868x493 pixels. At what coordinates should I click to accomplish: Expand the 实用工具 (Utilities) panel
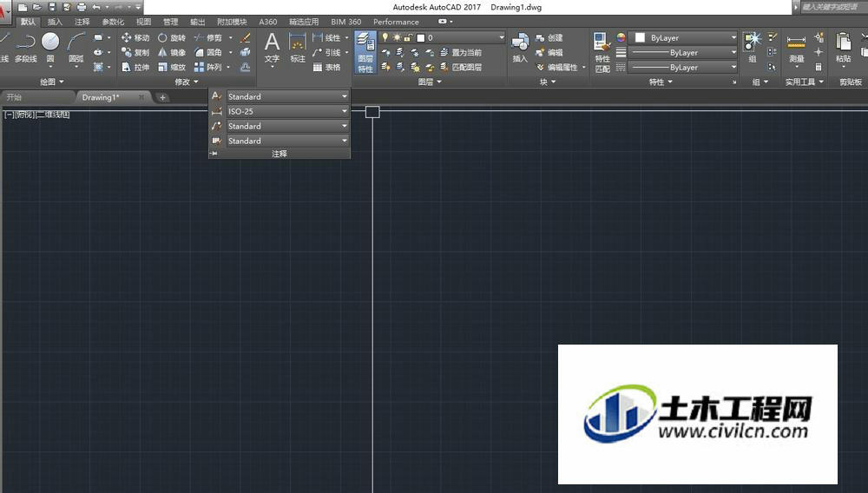pyautogui.click(x=805, y=82)
